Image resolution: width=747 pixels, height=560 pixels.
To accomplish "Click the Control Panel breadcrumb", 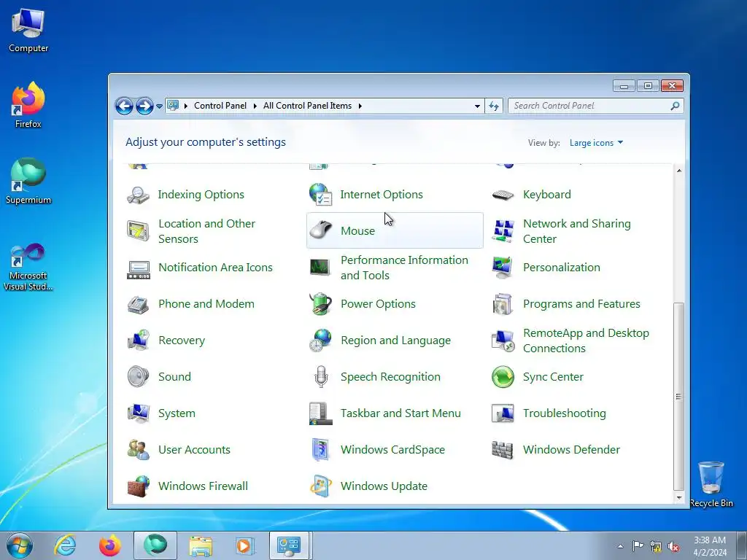I will click(x=220, y=106).
